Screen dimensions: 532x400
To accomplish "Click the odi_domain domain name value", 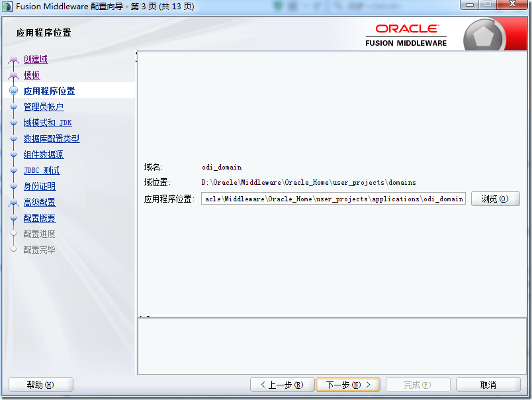I will tap(222, 167).
